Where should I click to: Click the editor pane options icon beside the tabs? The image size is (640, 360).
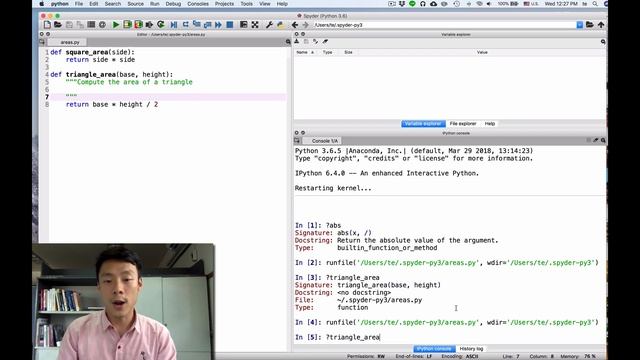(288, 42)
